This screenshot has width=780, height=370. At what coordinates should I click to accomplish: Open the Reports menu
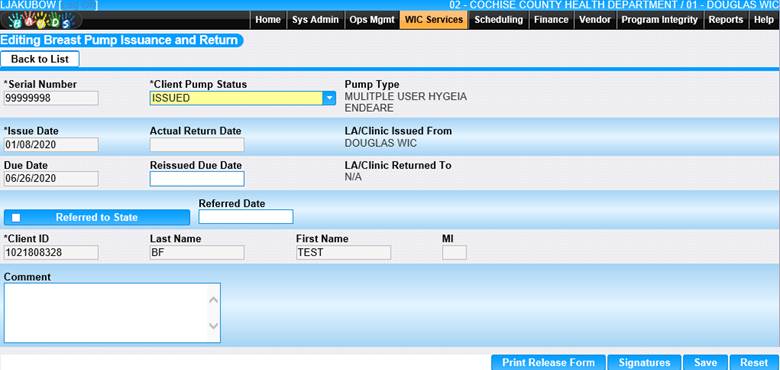point(726,20)
